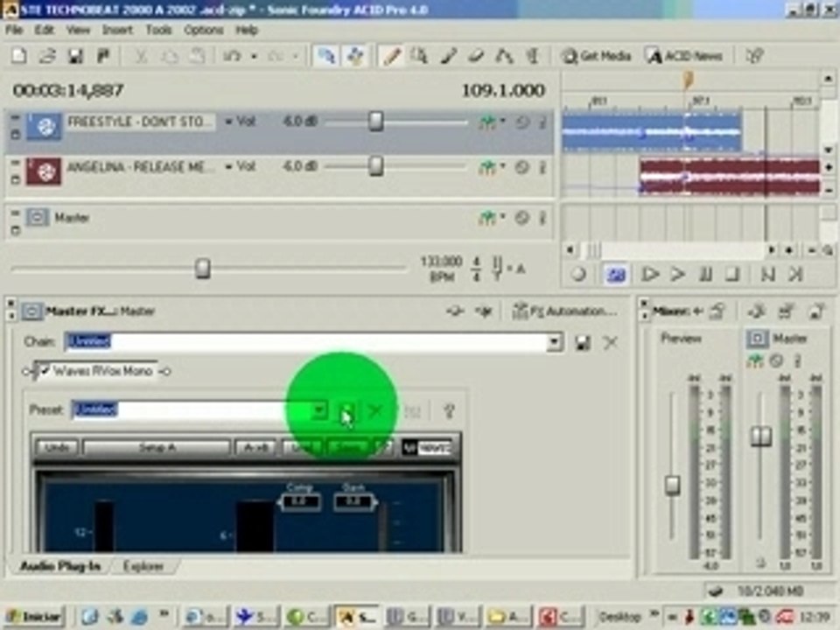Open Track FX on ANGELINA track

coord(487,168)
